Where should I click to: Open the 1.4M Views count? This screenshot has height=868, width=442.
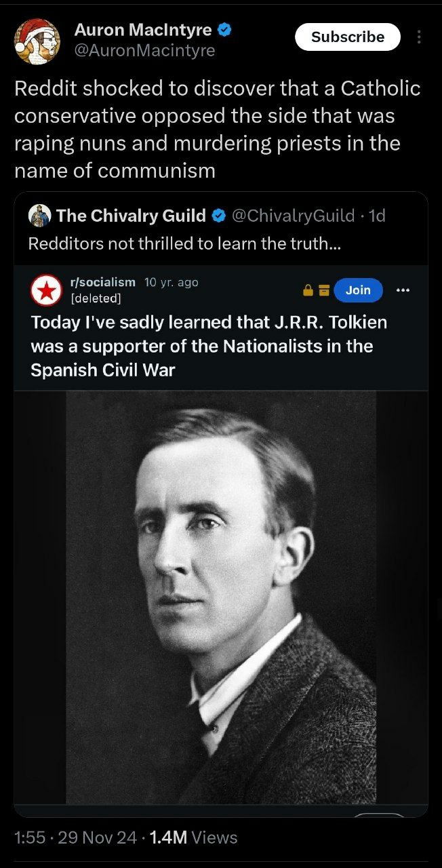(x=193, y=837)
